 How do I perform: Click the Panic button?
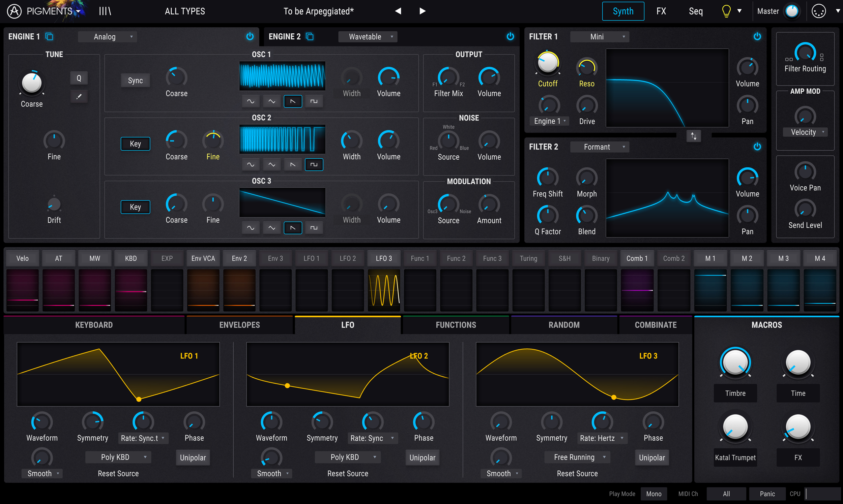point(767,494)
